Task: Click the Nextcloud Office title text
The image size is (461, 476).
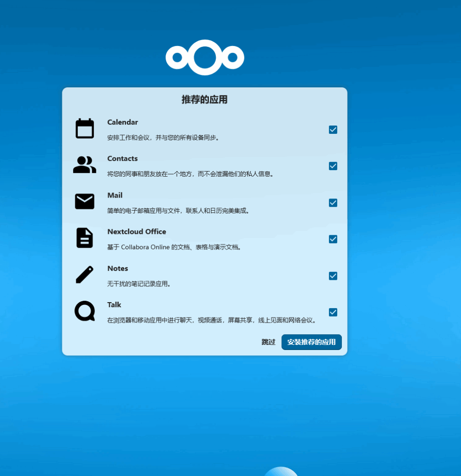Action: pyautogui.click(x=136, y=231)
